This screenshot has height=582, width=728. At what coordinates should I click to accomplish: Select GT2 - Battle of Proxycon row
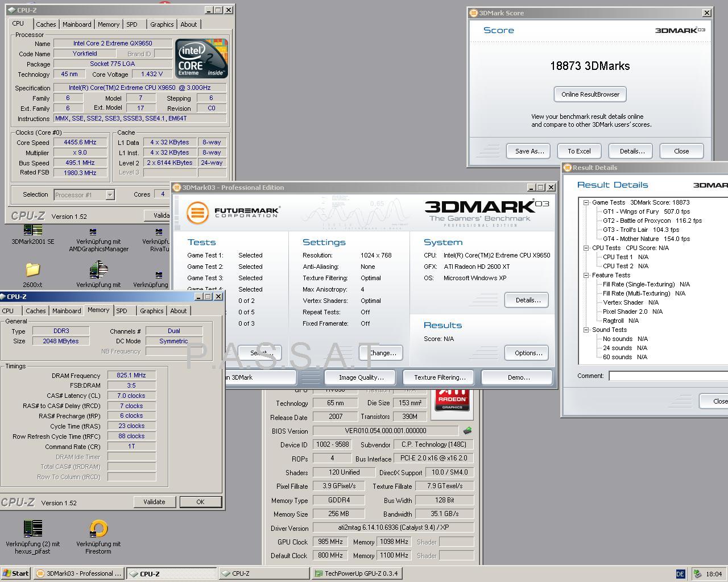(x=652, y=221)
